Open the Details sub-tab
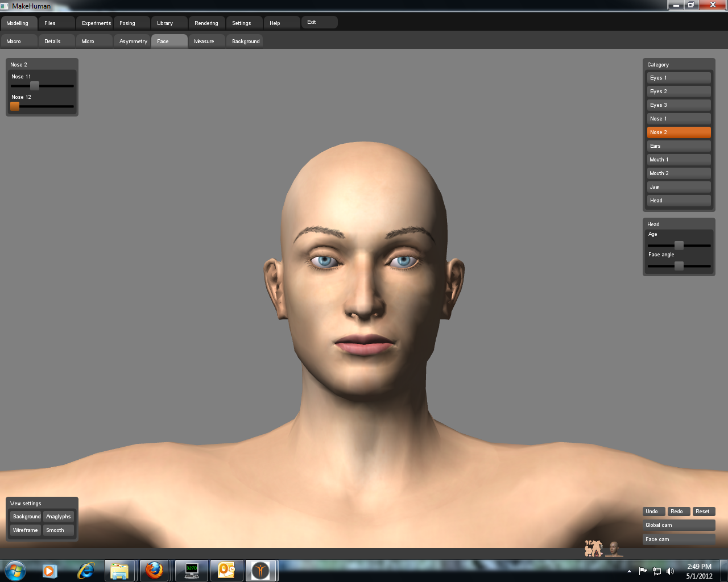The image size is (728, 582). coord(57,41)
